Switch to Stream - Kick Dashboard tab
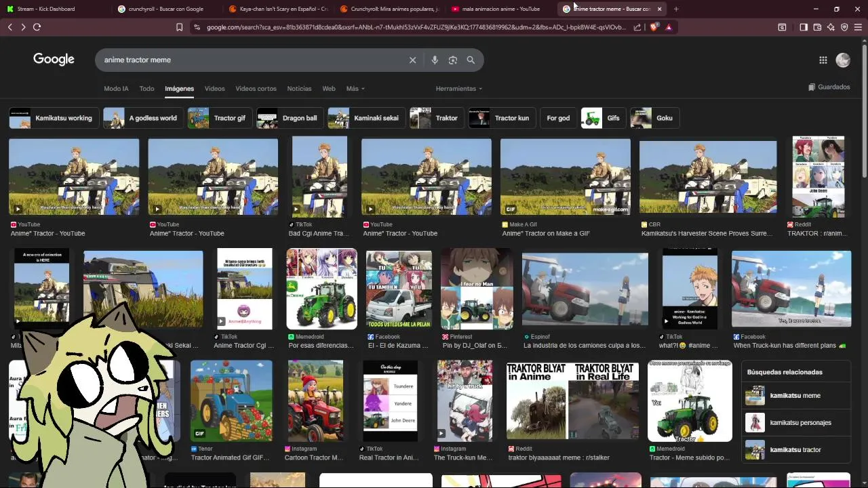 pos(53,9)
